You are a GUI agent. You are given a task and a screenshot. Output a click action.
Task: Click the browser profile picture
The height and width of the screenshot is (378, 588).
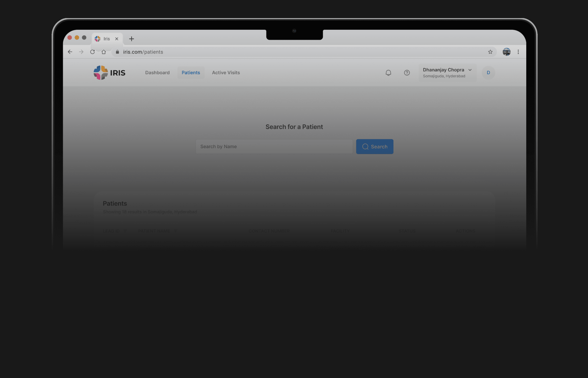pyautogui.click(x=506, y=52)
